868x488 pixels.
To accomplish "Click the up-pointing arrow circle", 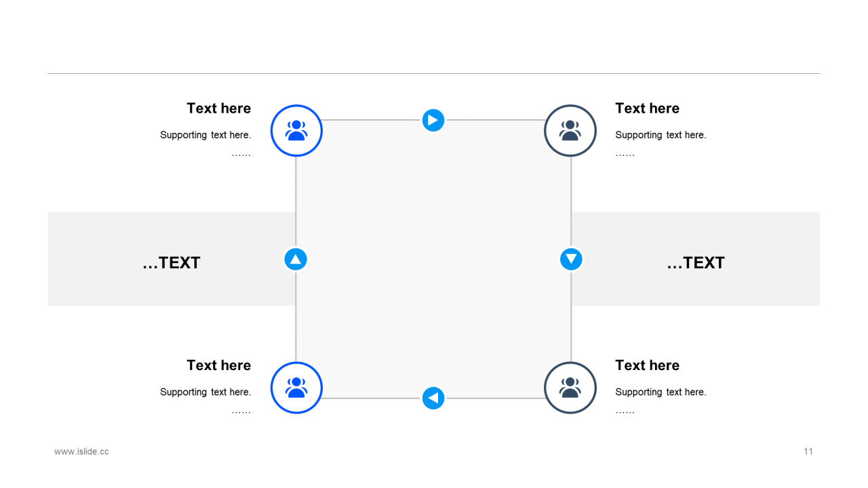I will pyautogui.click(x=296, y=259).
